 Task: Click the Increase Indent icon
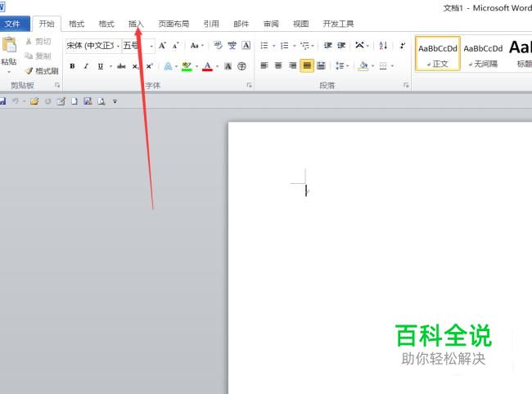coord(341,46)
